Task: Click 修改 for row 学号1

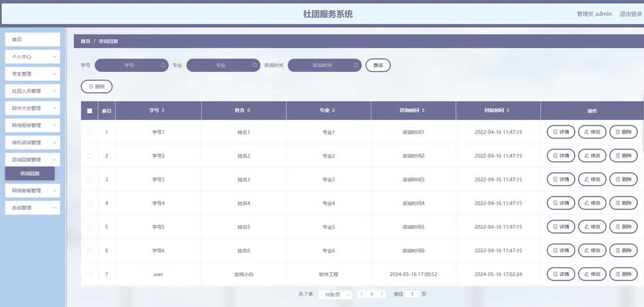Action: tap(592, 132)
